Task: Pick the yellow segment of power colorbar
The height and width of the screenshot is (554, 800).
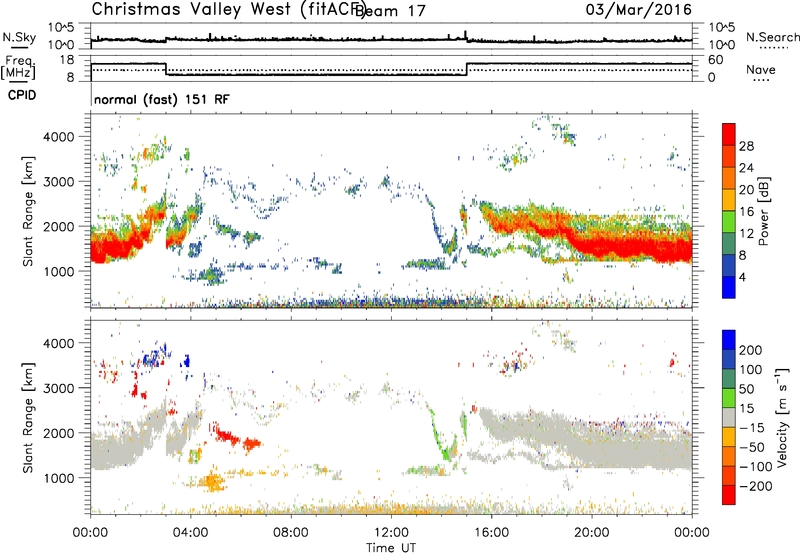Action: pyautogui.click(x=729, y=200)
